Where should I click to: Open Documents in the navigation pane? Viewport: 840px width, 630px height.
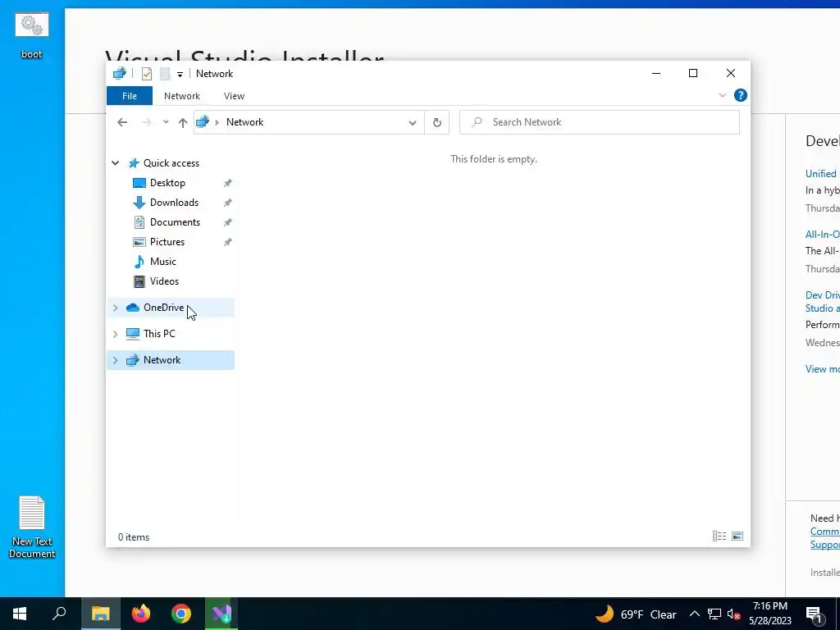[x=175, y=222]
